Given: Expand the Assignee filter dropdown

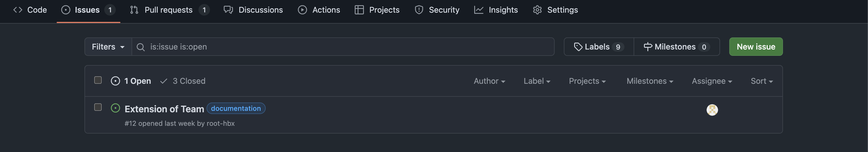Looking at the screenshot, I should pos(712,81).
